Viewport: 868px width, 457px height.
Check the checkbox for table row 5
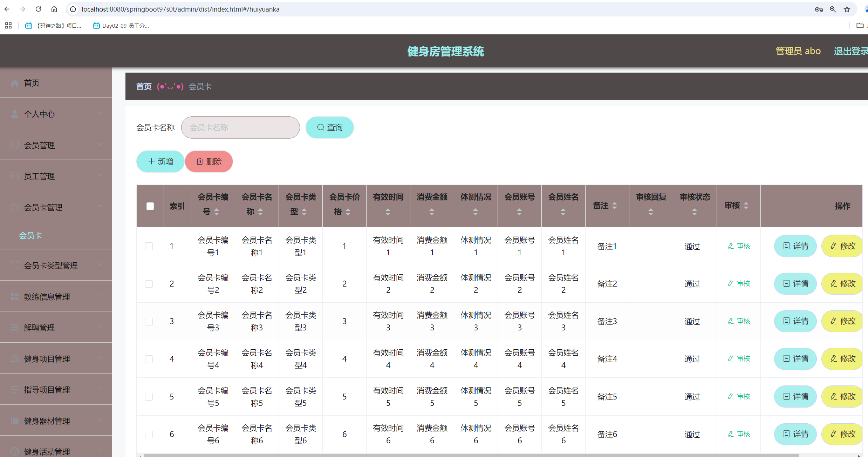click(x=149, y=396)
